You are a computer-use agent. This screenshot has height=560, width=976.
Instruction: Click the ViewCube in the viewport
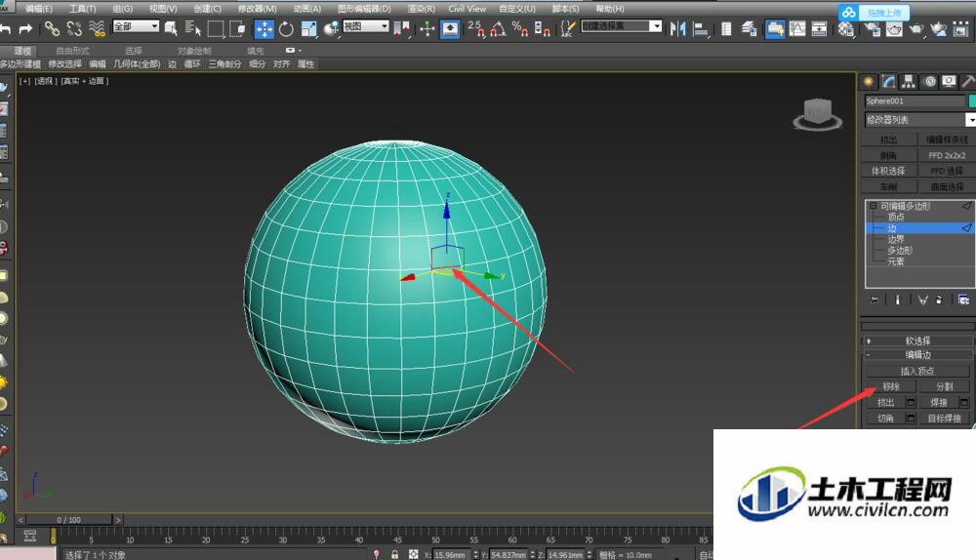[817, 114]
